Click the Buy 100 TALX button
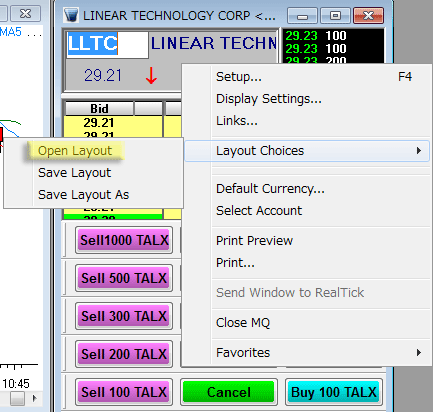The width and height of the screenshot is (433, 412). coord(334,392)
